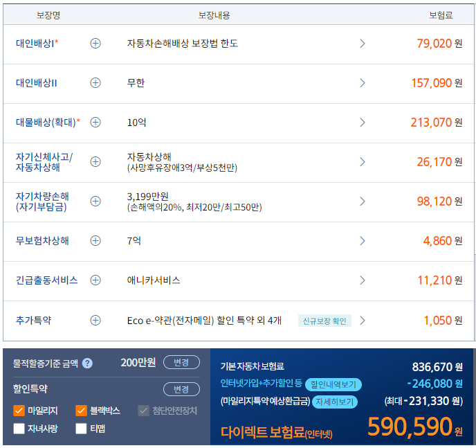Click the plus icon beside 대물배상(확대)
The width and height of the screenshot is (476, 448).
click(95, 123)
